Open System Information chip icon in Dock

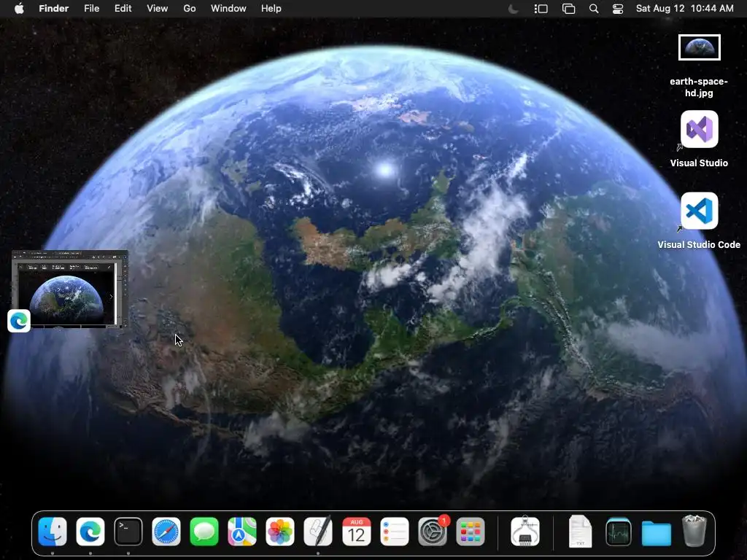(525, 531)
